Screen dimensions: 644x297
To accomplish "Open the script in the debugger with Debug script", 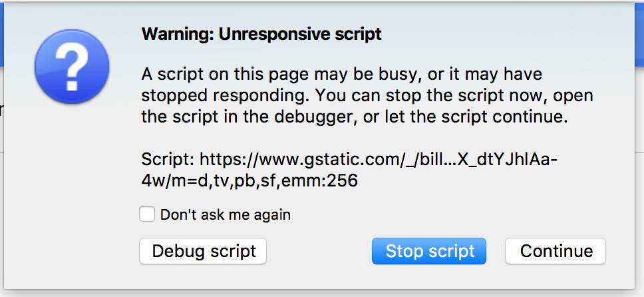I will click(203, 251).
